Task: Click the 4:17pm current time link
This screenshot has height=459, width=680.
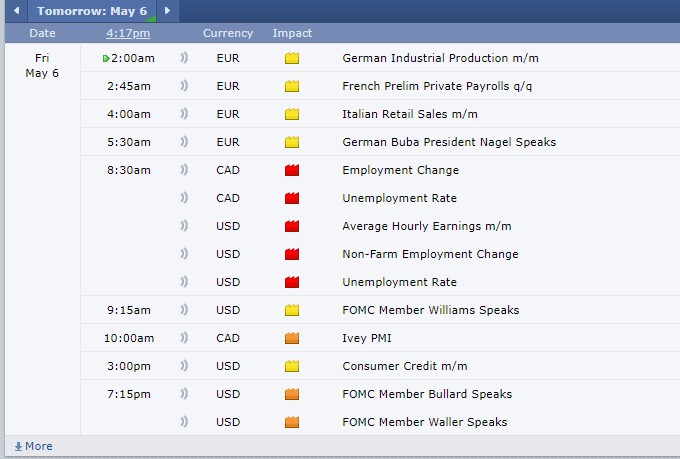Action: point(127,33)
